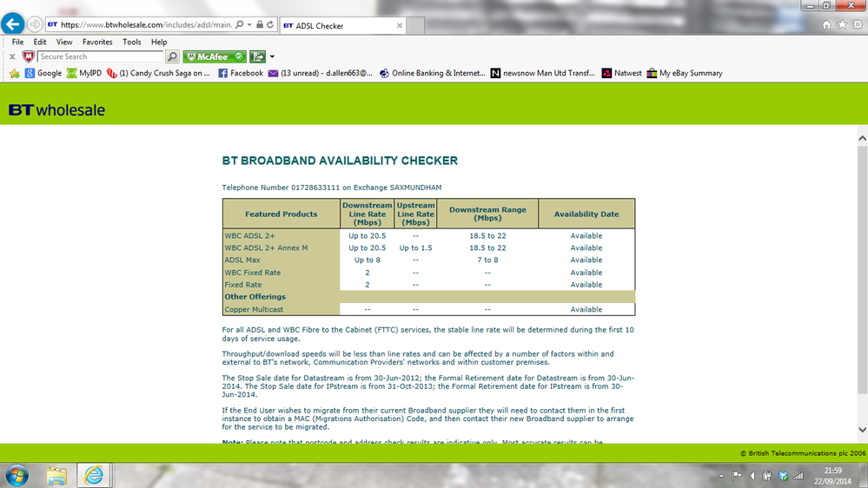Click the Secure Search magnifier button
Screen dimensions: 868x488
click(x=172, y=56)
